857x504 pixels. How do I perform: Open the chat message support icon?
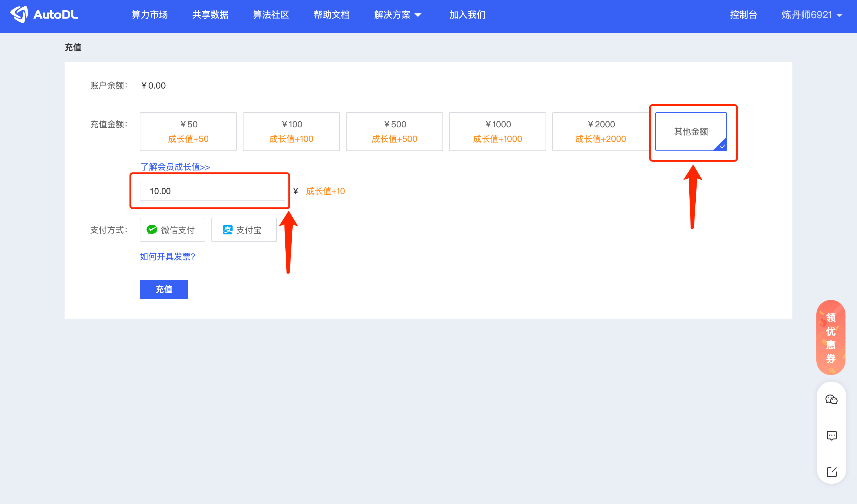click(831, 436)
